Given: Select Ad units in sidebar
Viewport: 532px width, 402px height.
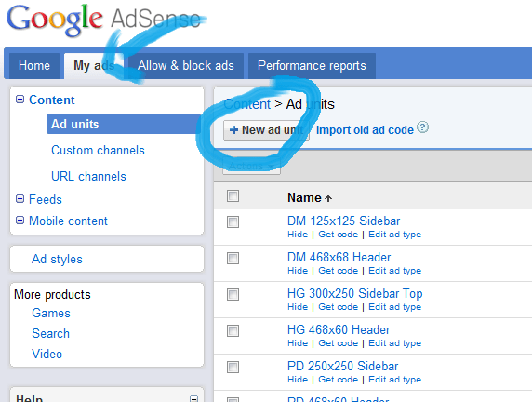Looking at the screenshot, I should (123, 124).
